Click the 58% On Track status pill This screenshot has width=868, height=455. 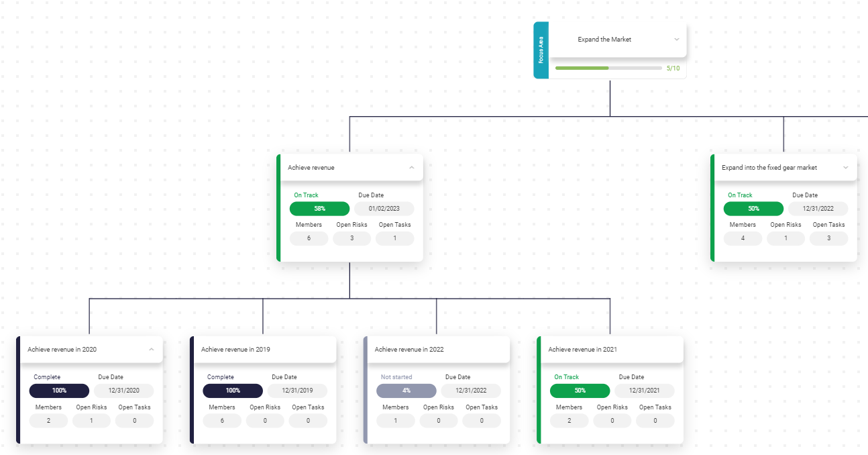point(319,209)
